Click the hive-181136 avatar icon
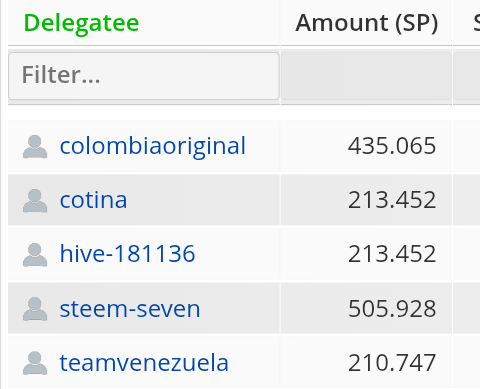Viewport: 480px width, 389px height. (35, 255)
